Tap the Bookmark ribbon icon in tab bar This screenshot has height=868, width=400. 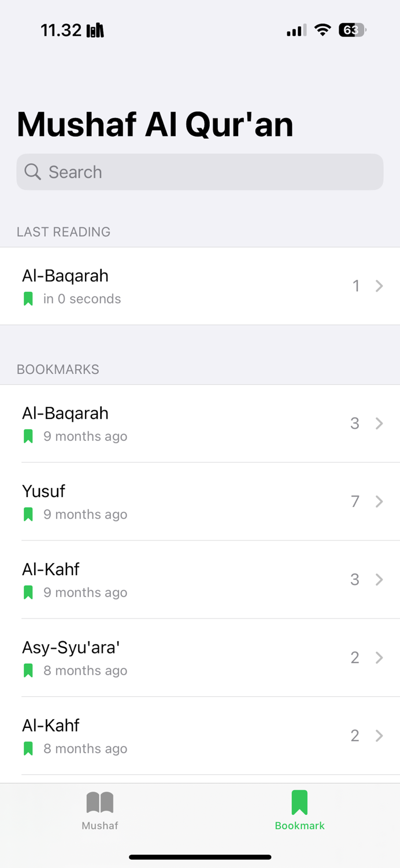coord(299,801)
